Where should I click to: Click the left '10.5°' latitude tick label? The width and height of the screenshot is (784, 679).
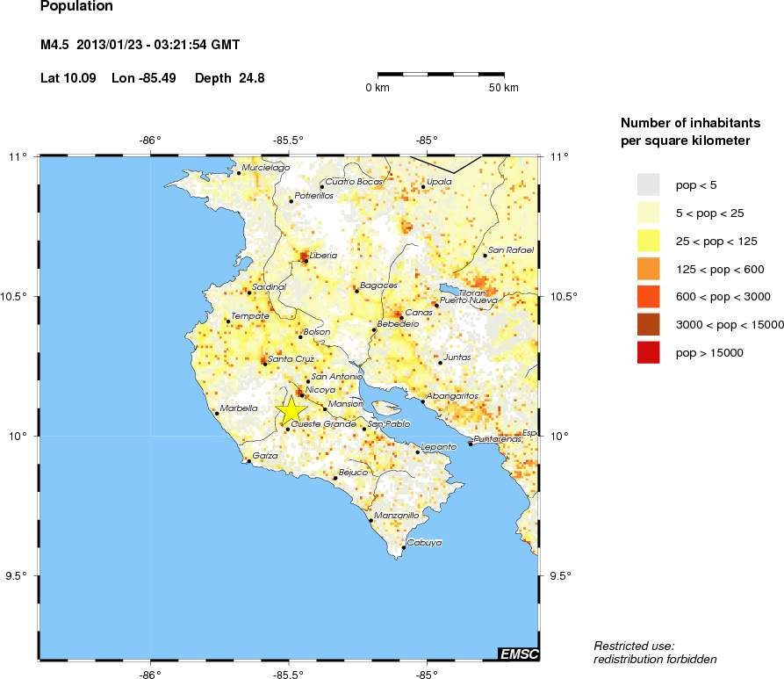pos(14,296)
